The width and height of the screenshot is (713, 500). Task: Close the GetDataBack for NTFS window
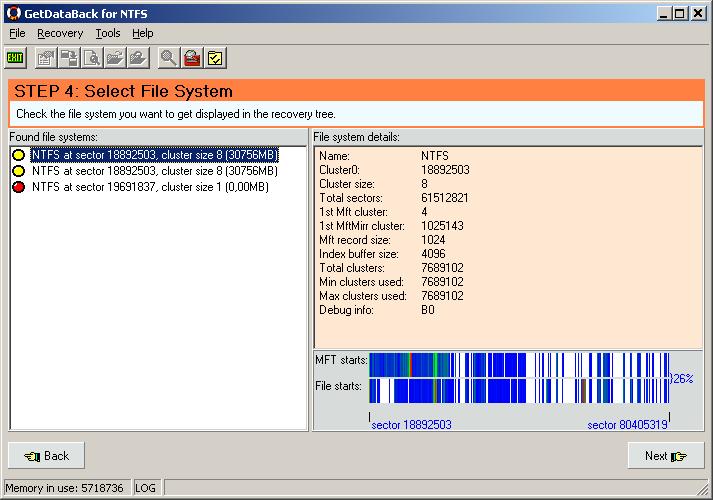tap(698, 14)
